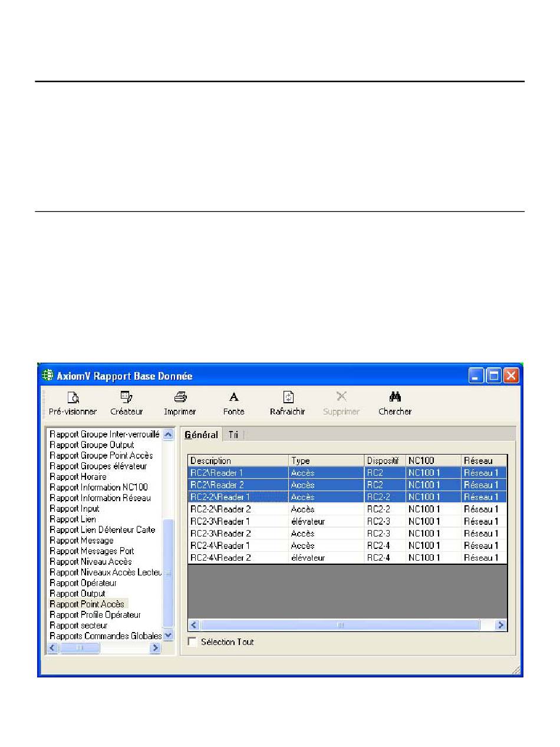Select Rapport Output in list
The height and width of the screenshot is (747, 560).
pyautogui.click(x=78, y=594)
